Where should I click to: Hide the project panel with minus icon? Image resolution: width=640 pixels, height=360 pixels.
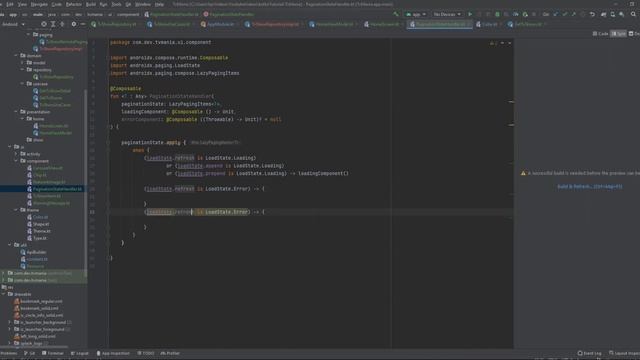(x=83, y=24)
